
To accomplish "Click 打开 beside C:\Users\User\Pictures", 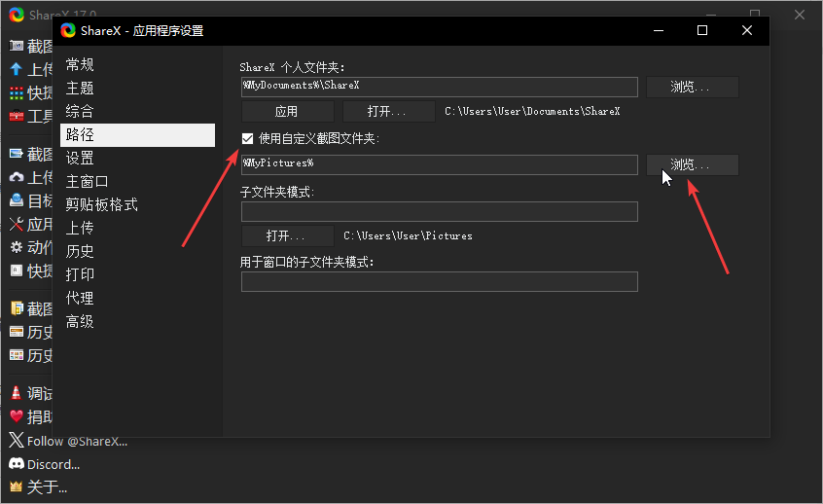I will pyautogui.click(x=287, y=235).
